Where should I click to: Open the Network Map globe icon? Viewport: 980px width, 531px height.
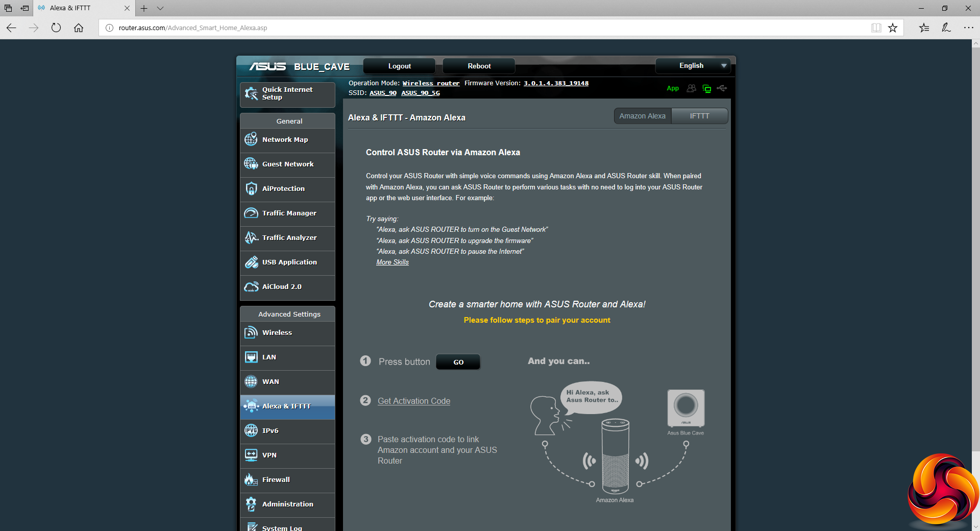251,139
